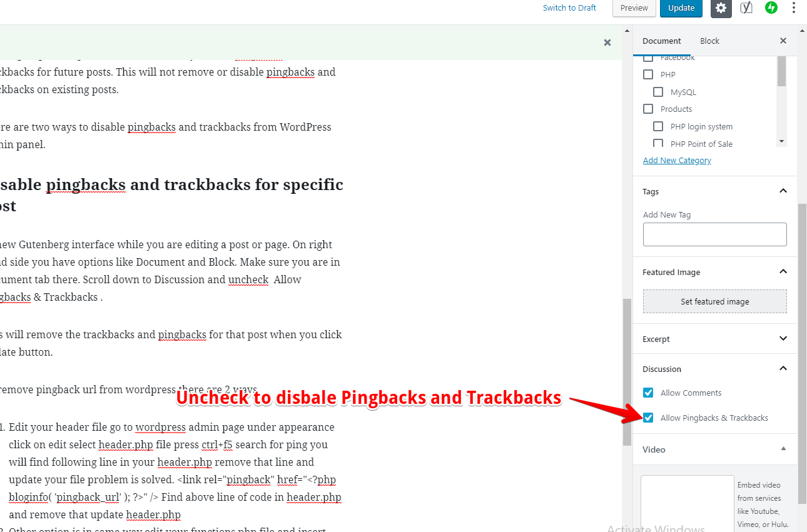Select the Document tab
Image resolution: width=807 pixels, height=532 pixels.
coord(661,40)
